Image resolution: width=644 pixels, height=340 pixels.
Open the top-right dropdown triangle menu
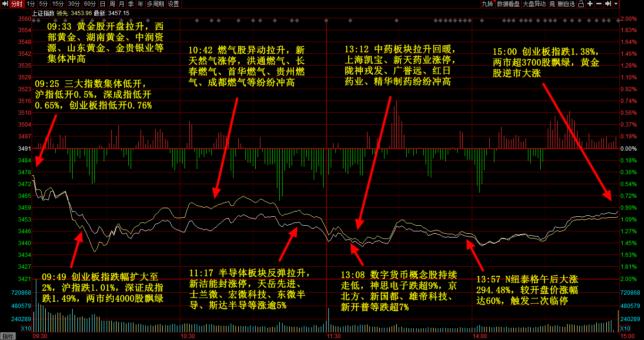(616, 4)
